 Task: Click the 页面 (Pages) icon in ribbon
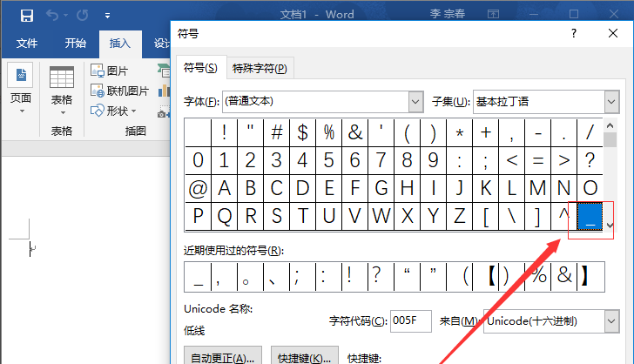pyautogui.click(x=20, y=75)
